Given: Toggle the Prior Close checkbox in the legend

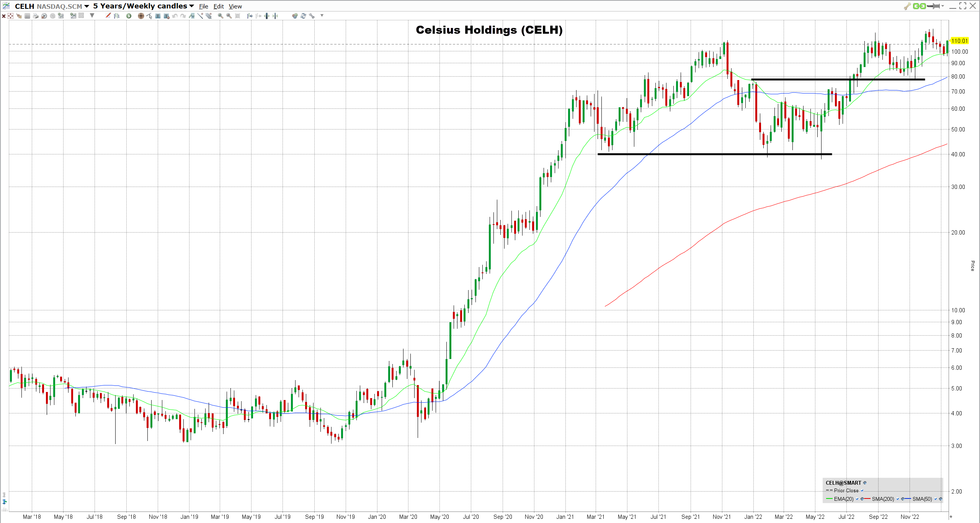Looking at the screenshot, I should pos(862,490).
